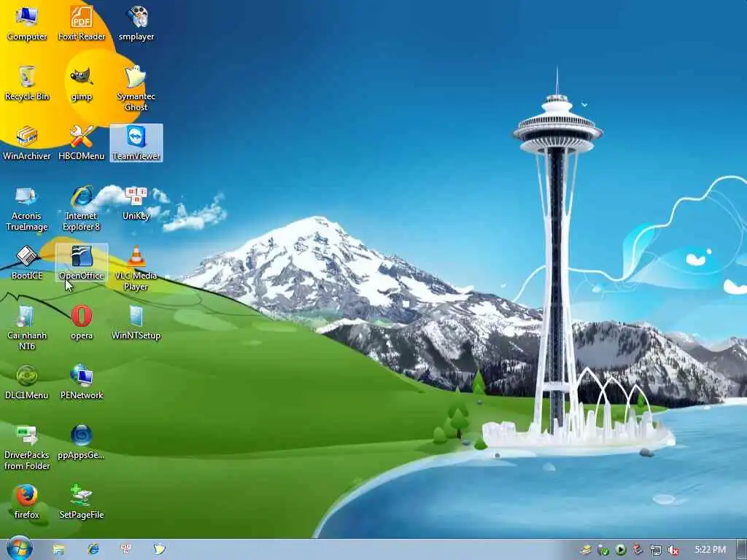Image resolution: width=747 pixels, height=560 pixels.
Task: Click the Acronis TrueImage icon
Action: coord(27,209)
